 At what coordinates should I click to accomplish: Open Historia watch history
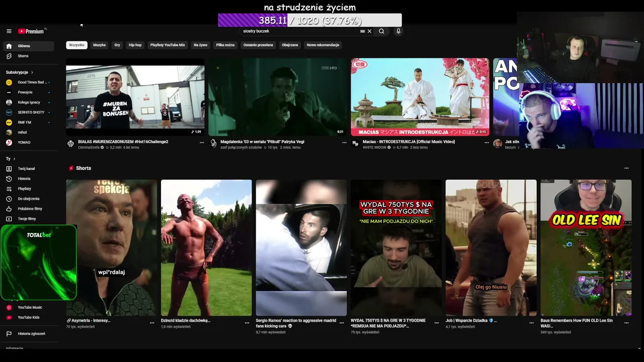click(x=28, y=178)
